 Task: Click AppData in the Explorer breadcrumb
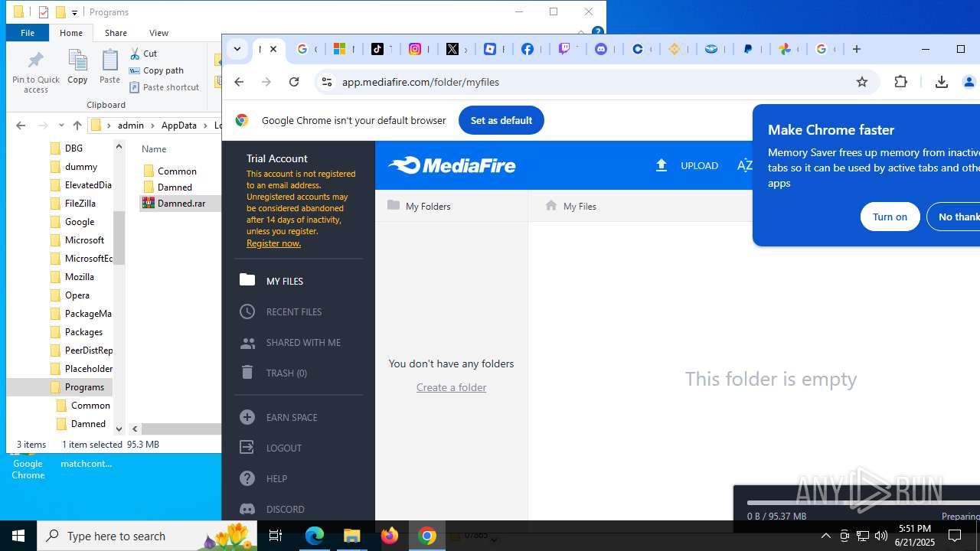(178, 126)
